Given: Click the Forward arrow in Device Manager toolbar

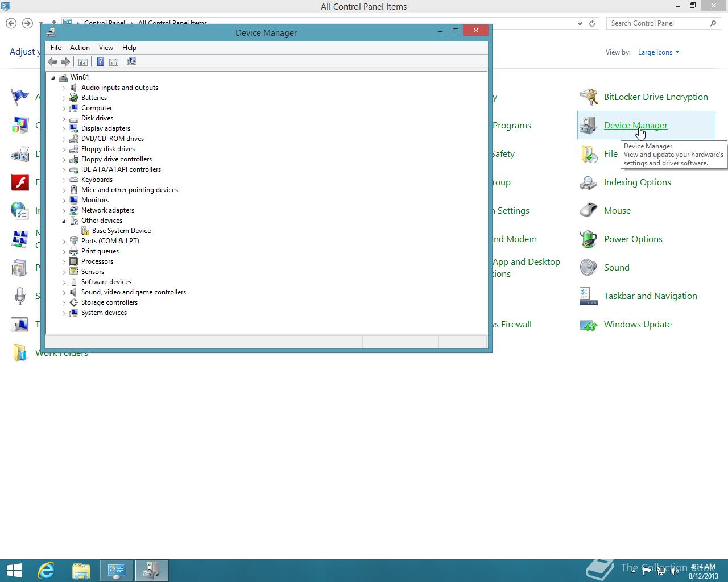Looking at the screenshot, I should [x=65, y=61].
